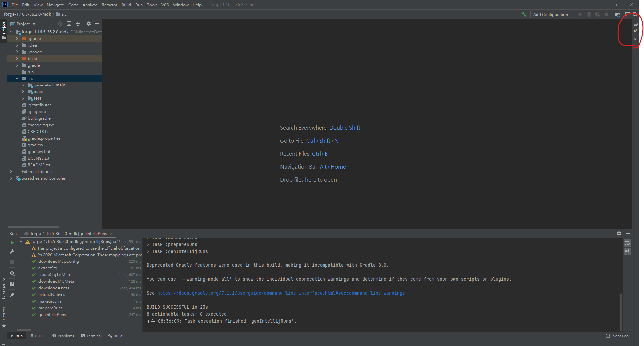Open the VCS menu
This screenshot has height=346, width=644.
click(165, 5)
